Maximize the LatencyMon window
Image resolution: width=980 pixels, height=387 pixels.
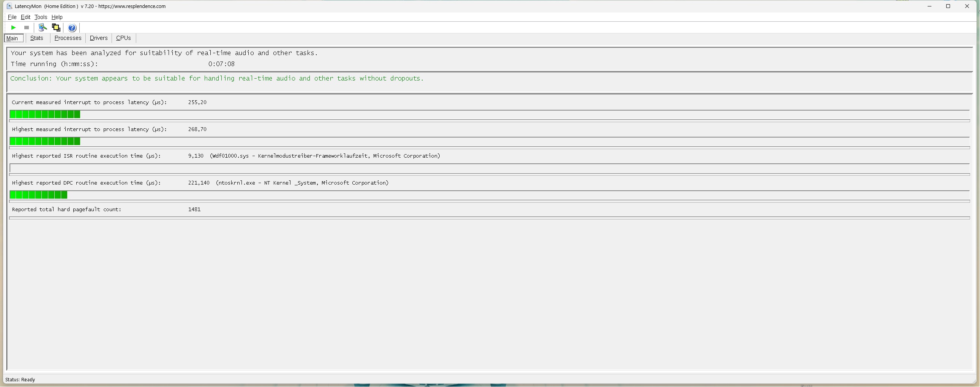(948, 6)
